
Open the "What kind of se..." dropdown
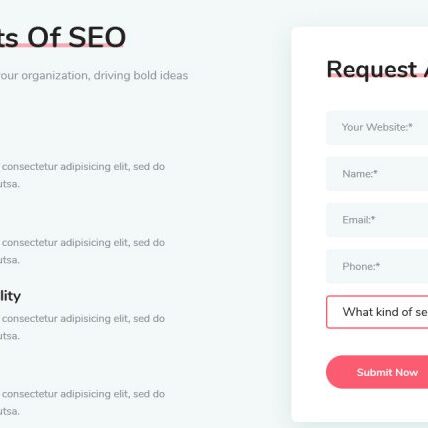pyautogui.click(x=377, y=312)
